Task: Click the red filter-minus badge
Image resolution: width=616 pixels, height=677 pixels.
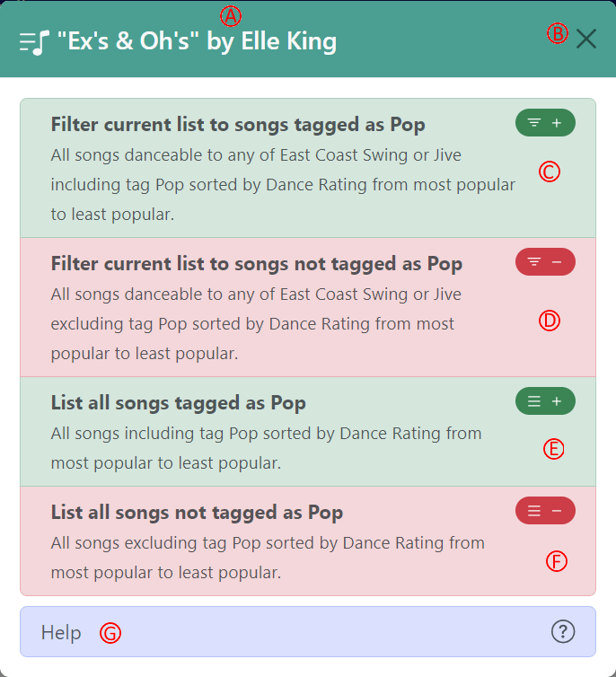Action: (545, 261)
